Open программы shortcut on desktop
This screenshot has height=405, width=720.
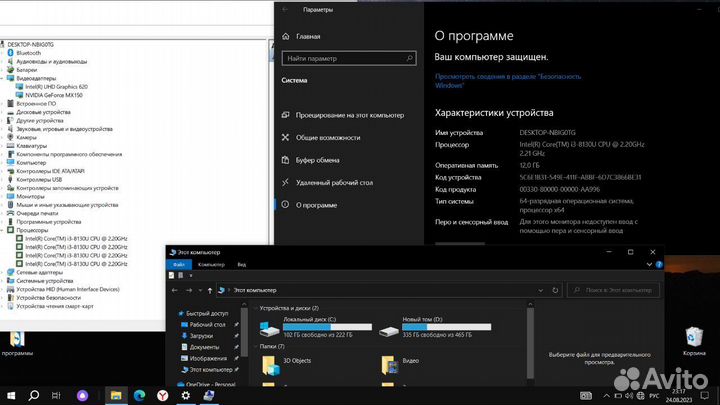coord(17,343)
